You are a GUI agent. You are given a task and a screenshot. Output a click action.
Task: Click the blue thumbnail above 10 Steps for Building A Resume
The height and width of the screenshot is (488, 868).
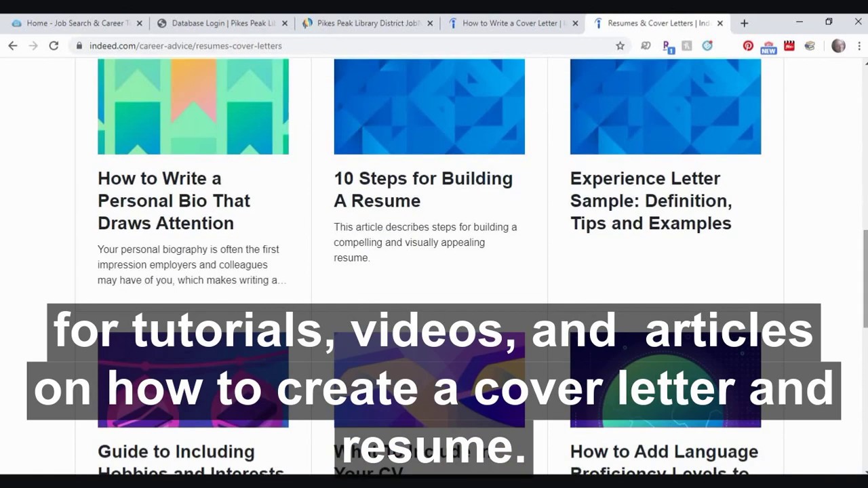coord(429,106)
